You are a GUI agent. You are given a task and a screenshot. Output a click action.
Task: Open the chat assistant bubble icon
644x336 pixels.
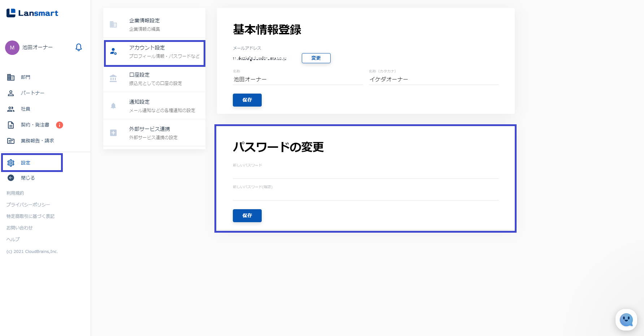(x=626, y=319)
